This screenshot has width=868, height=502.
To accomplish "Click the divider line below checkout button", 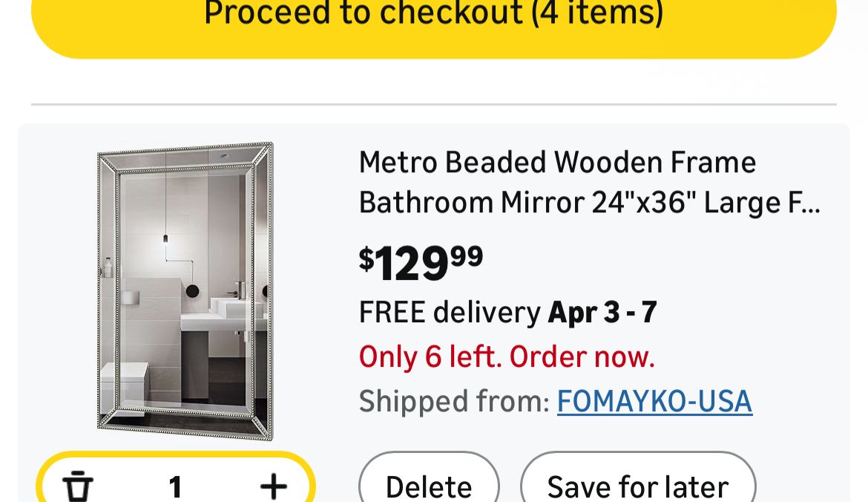I will pos(433,105).
